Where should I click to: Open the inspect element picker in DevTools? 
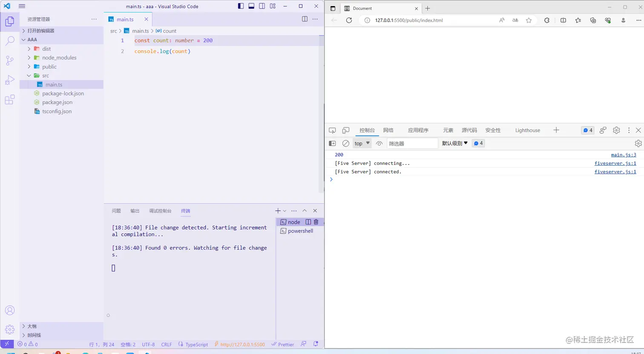pos(332,130)
